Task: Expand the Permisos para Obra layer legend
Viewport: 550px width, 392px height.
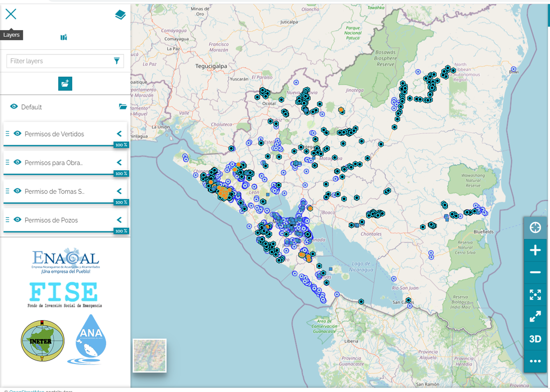Action: (x=119, y=162)
